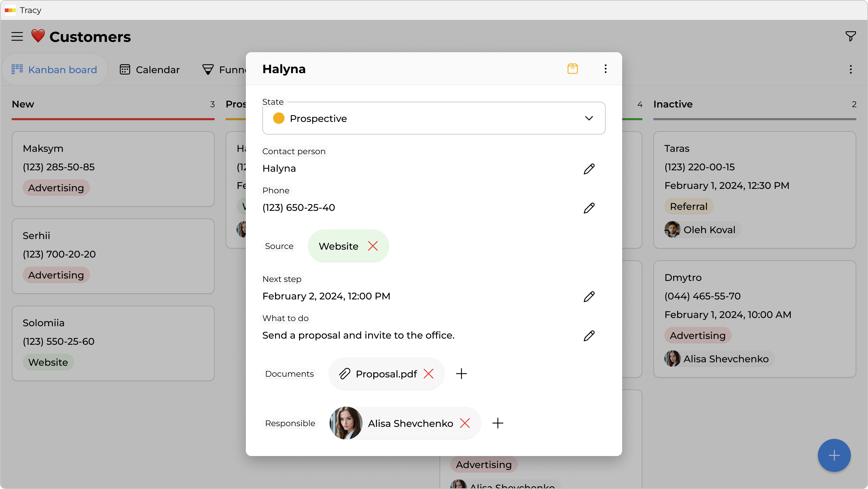
Task: Add another responsible person via plus button
Action: pos(498,423)
